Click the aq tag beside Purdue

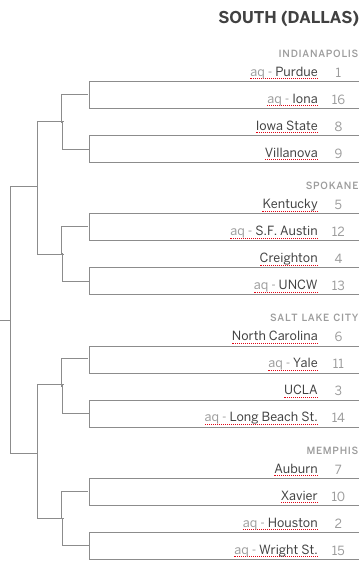257,72
